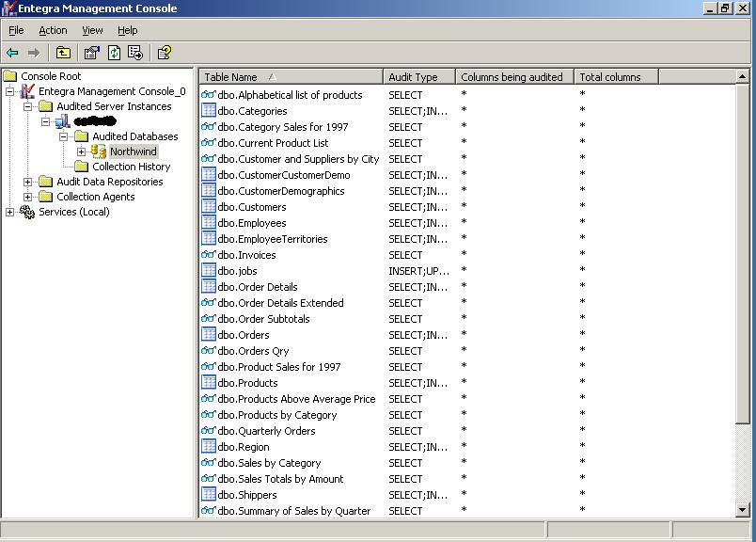Collapse the Audited Server Instances node
The image size is (756, 542).
[x=25, y=106]
